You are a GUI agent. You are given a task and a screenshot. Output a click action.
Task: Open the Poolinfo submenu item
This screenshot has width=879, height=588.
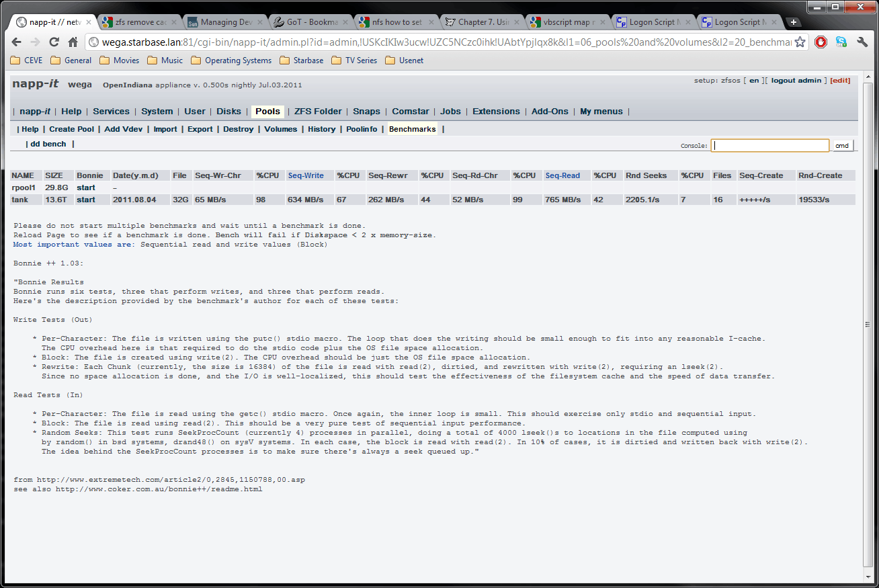tap(362, 129)
